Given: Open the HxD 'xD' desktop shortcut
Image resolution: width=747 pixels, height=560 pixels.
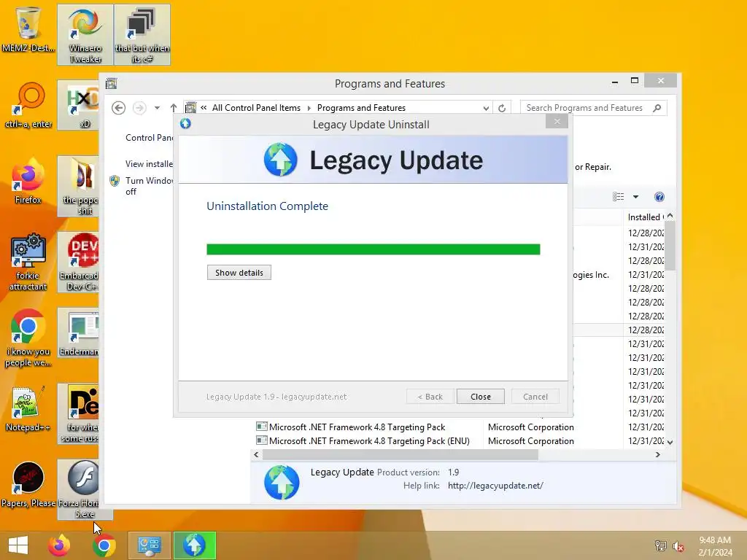Looking at the screenshot, I should (79, 105).
